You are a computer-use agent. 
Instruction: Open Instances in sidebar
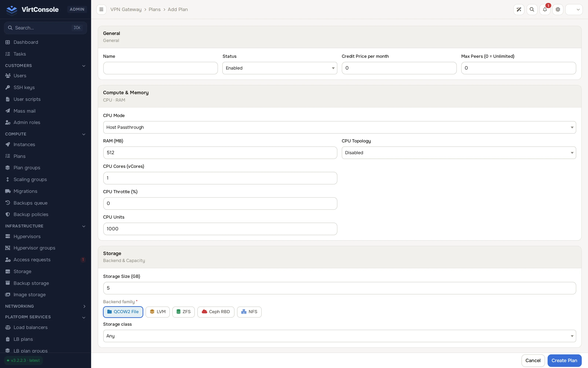(45, 145)
